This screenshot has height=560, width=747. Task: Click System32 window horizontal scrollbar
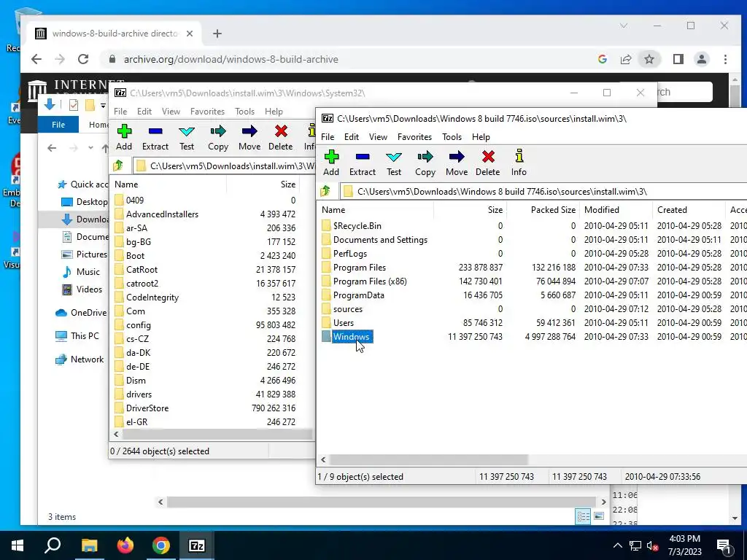click(x=217, y=435)
